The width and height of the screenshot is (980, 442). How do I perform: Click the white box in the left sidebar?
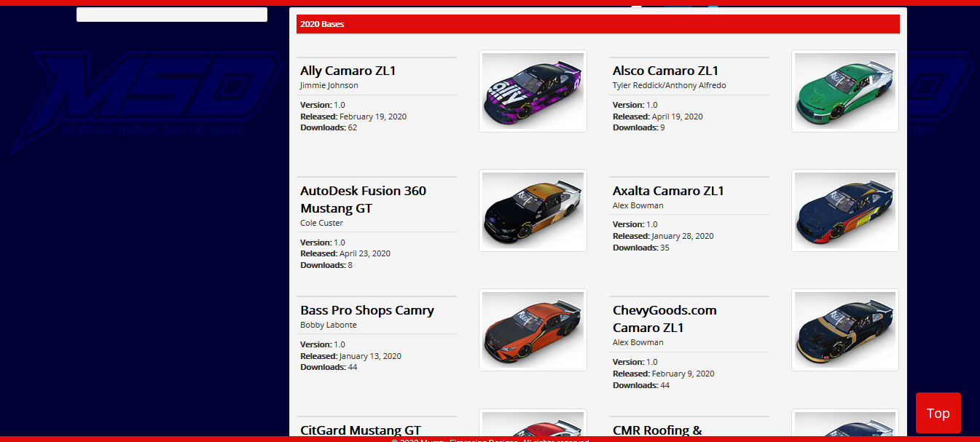[x=172, y=15]
